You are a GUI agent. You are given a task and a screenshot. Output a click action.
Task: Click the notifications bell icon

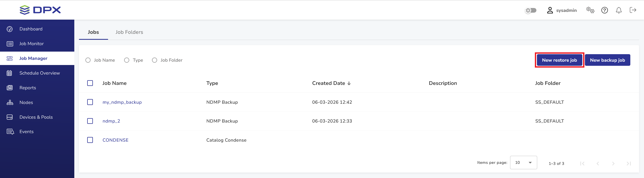pyautogui.click(x=619, y=10)
